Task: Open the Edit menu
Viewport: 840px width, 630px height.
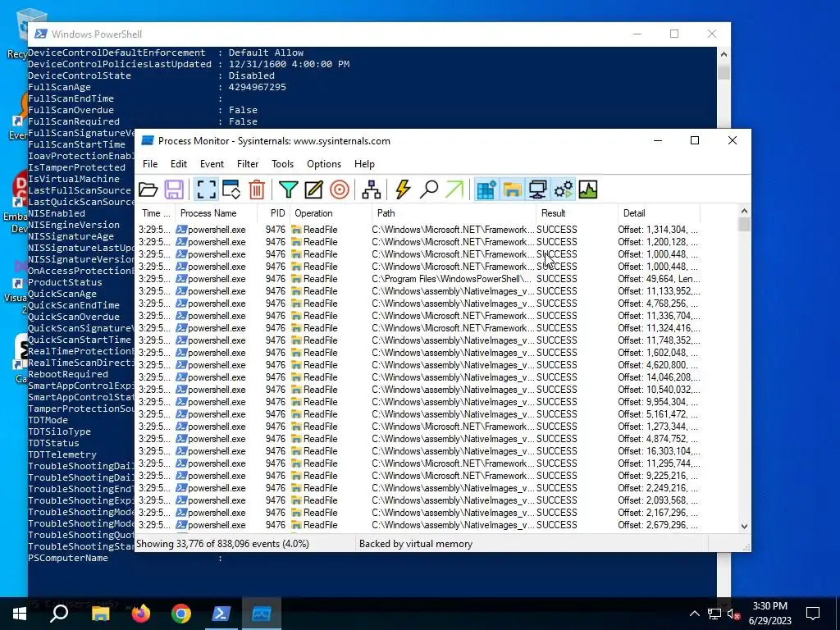Action: (178, 164)
